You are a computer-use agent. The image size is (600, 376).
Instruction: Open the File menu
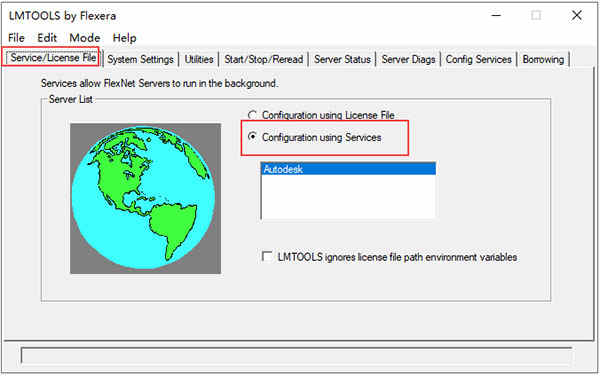16,38
